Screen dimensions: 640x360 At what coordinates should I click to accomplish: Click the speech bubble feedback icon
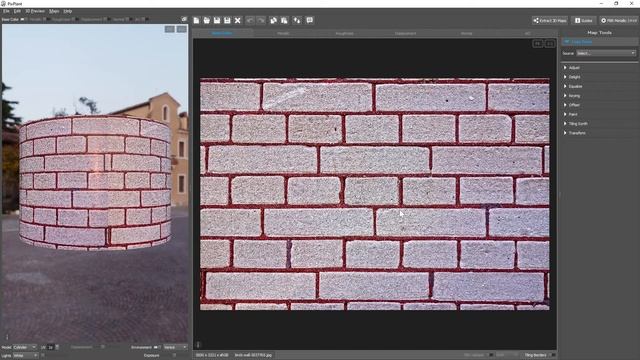pyautogui.click(x=309, y=20)
